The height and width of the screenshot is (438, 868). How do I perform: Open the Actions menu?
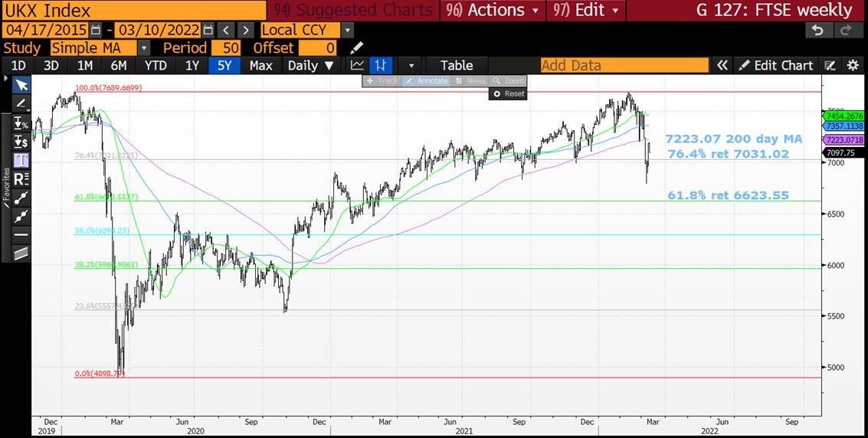tap(495, 10)
